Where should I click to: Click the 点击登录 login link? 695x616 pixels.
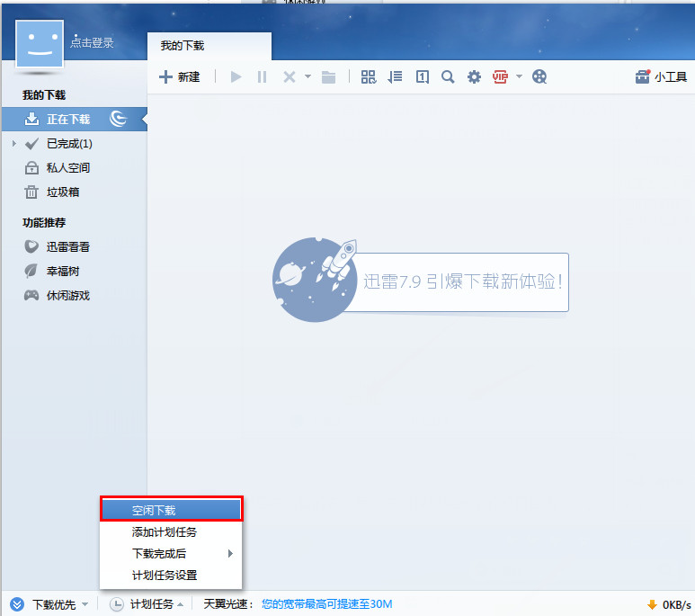pyautogui.click(x=92, y=42)
